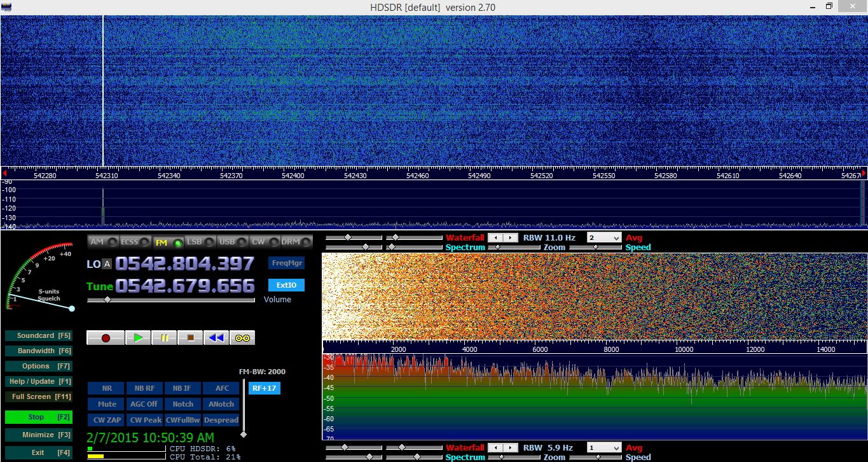This screenshot has width=868, height=462.
Task: Start recording with the red record button
Action: pyautogui.click(x=106, y=338)
